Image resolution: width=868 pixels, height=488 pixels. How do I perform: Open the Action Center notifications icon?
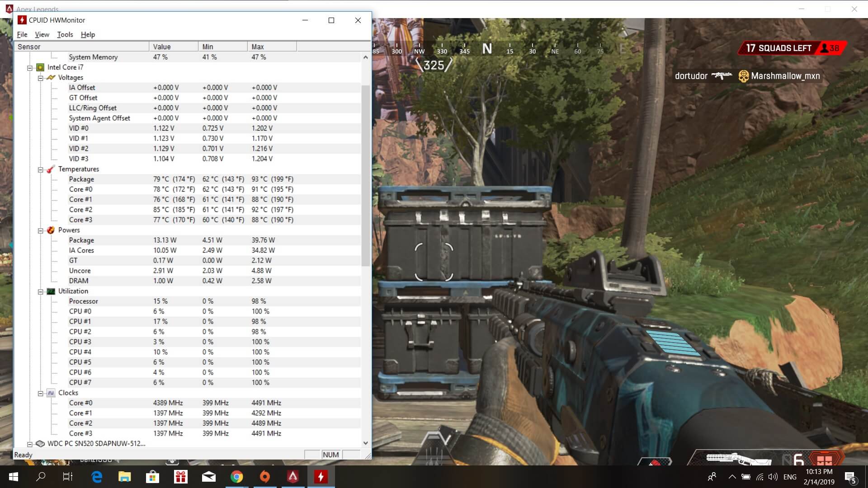pyautogui.click(x=850, y=477)
